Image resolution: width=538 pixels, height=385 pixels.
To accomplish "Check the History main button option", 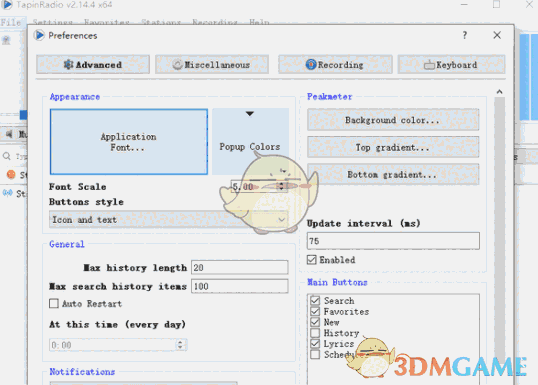I will pyautogui.click(x=315, y=333).
